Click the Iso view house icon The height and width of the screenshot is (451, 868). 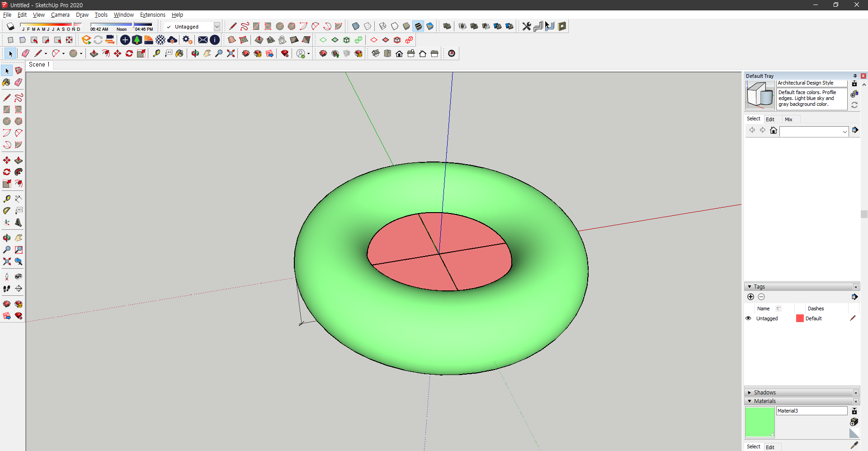point(376,53)
